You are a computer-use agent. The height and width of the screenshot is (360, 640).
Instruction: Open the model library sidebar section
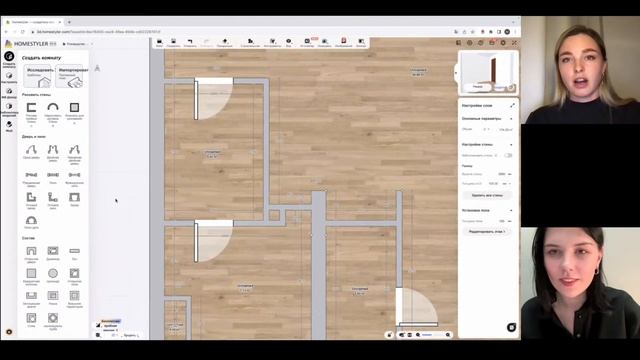coord(9,109)
